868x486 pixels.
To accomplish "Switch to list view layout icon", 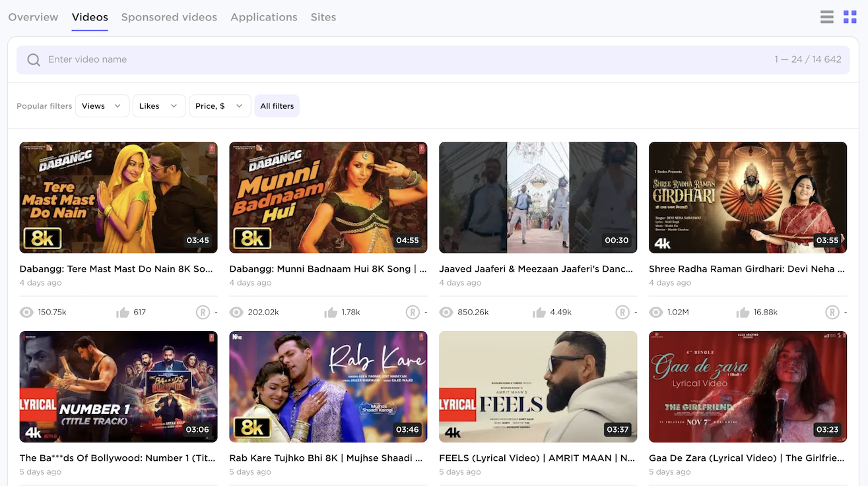I will (x=826, y=17).
